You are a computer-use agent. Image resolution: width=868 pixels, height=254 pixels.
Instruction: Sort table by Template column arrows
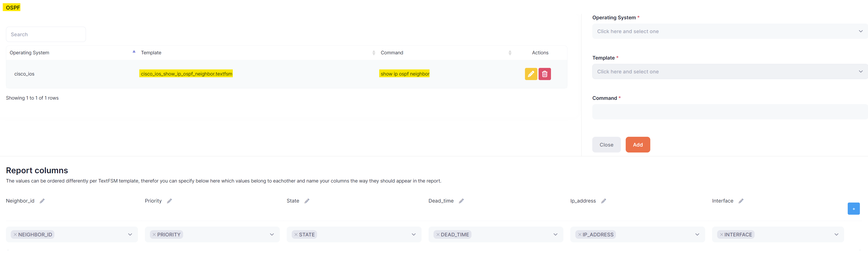click(374, 53)
